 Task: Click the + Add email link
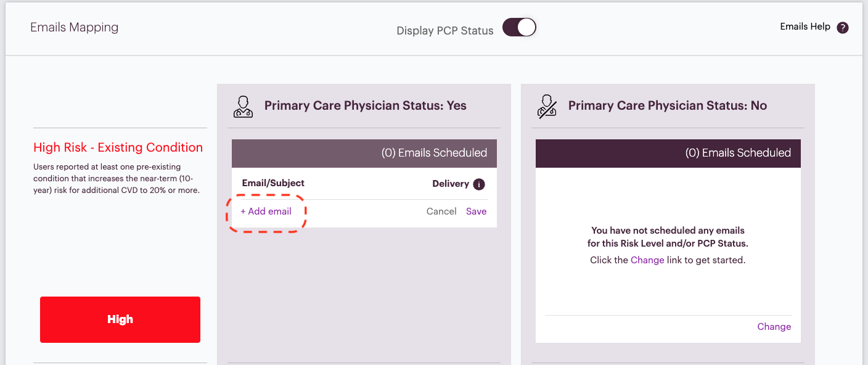266,211
